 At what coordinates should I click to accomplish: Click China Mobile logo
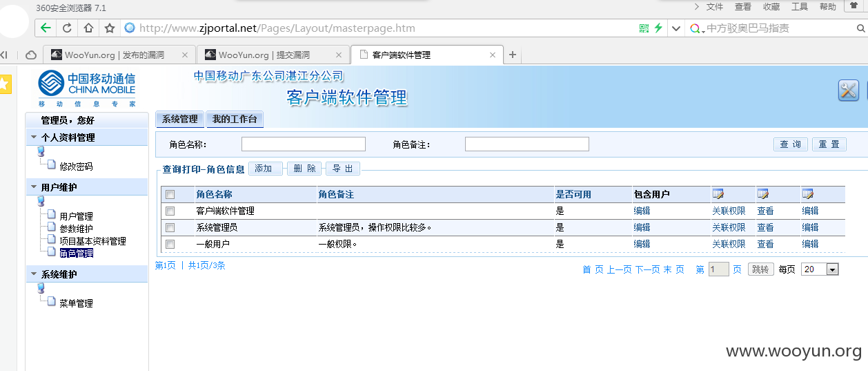click(87, 88)
